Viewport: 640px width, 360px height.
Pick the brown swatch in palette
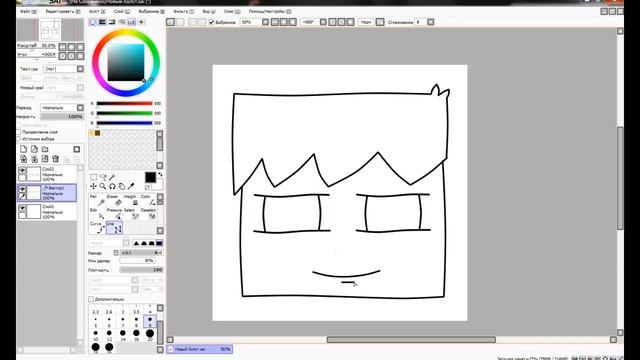pos(97,133)
